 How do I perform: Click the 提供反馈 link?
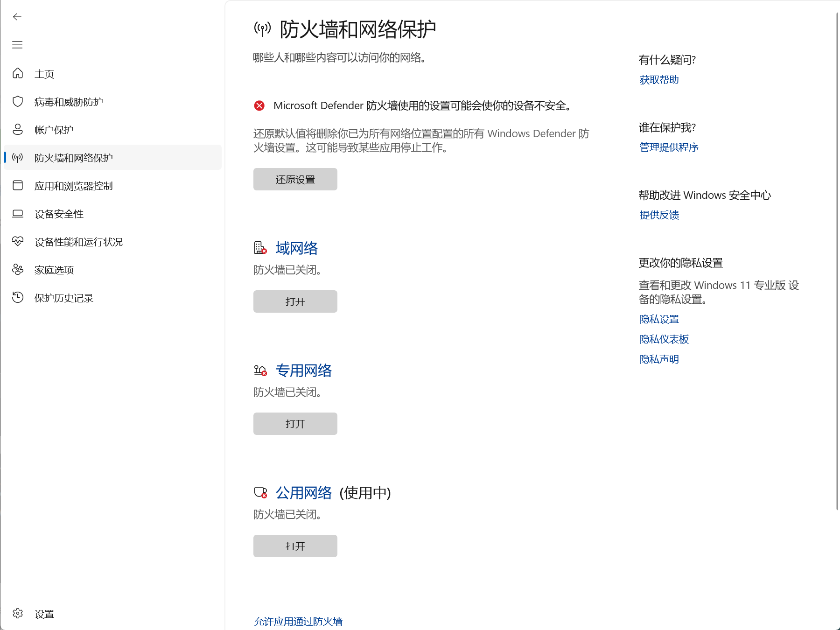[x=659, y=215]
